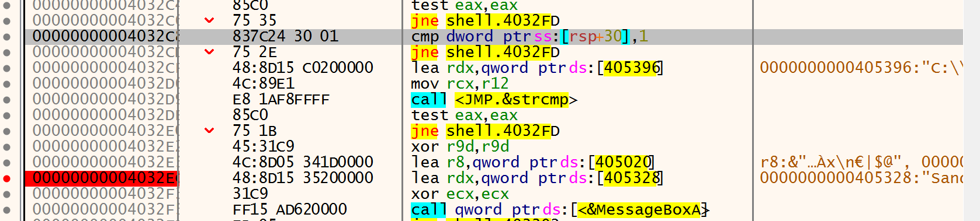Select jne shell.4032FD on the 75 2E row

coord(485,52)
